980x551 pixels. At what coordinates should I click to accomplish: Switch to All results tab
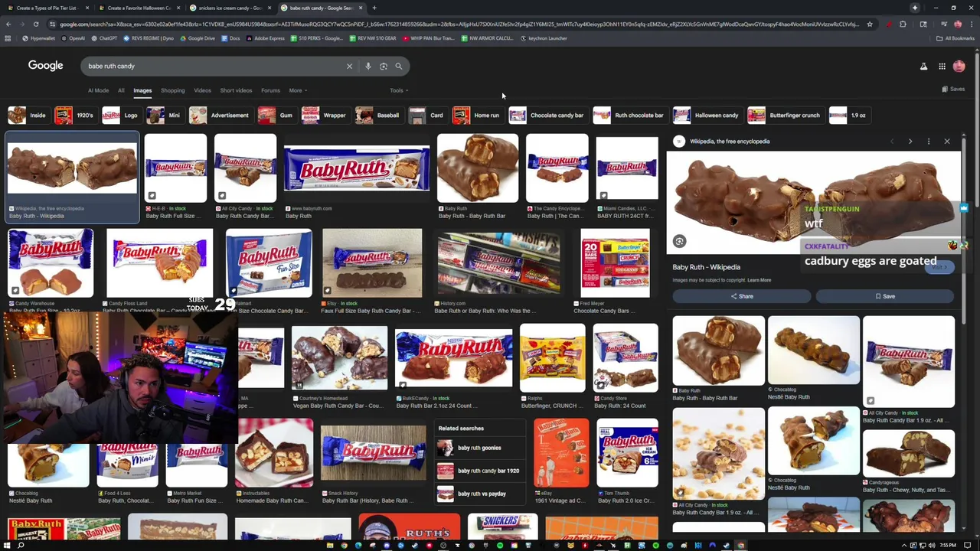(121, 90)
